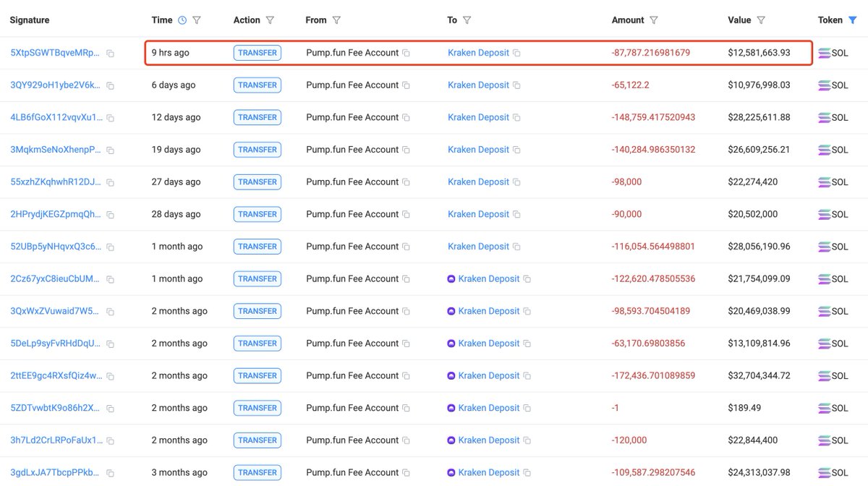Copy Kraken Deposit address in $189.49 row
The image size is (868, 486).
pyautogui.click(x=527, y=409)
